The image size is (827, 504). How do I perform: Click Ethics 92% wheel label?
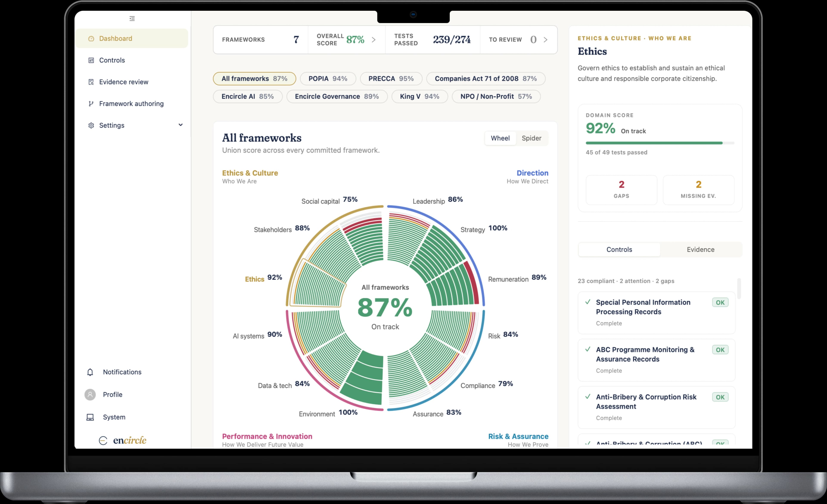pos(263,278)
